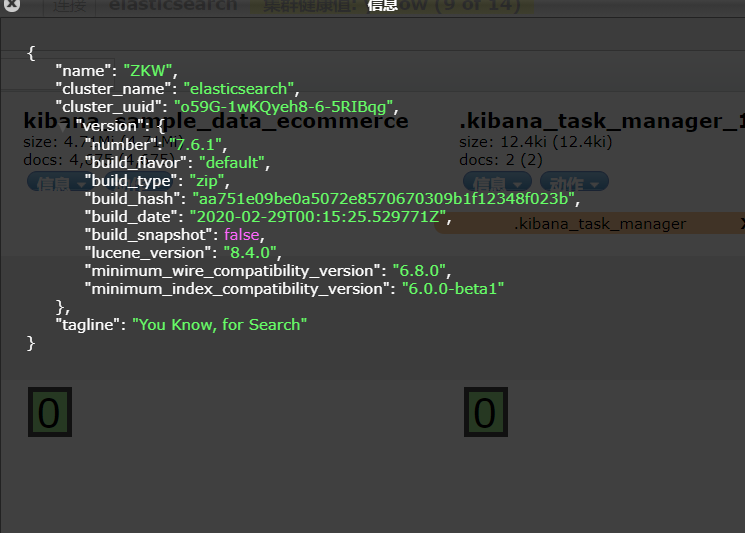Collapse the "version" JSON object triangle
The image size is (745, 533).
(x=63, y=127)
